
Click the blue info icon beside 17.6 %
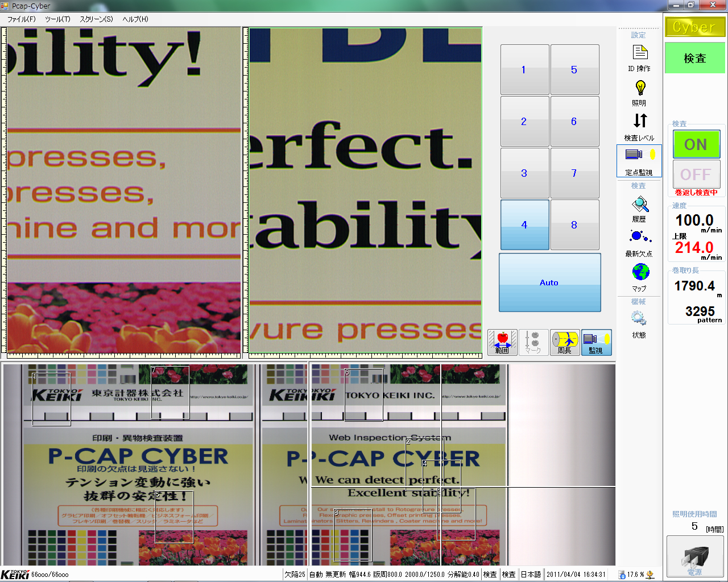pos(622,575)
